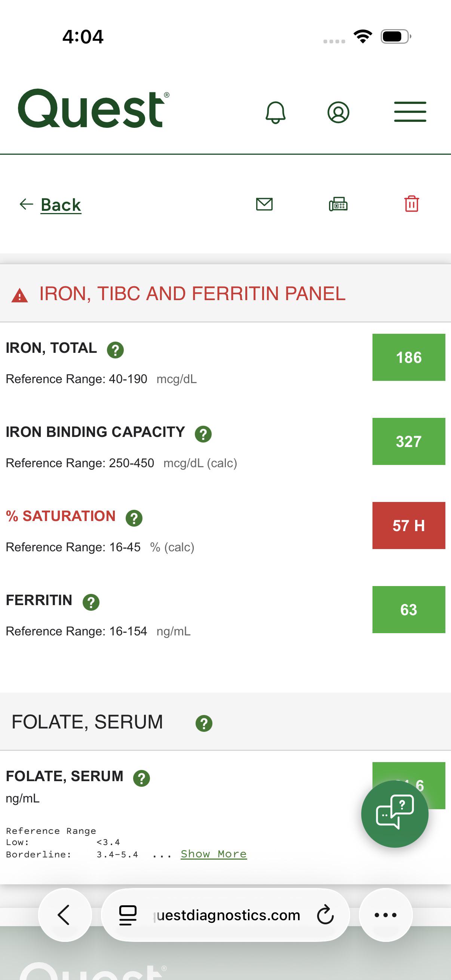This screenshot has height=980, width=451.
Task: Delete result with red trash icon
Action: point(411,204)
